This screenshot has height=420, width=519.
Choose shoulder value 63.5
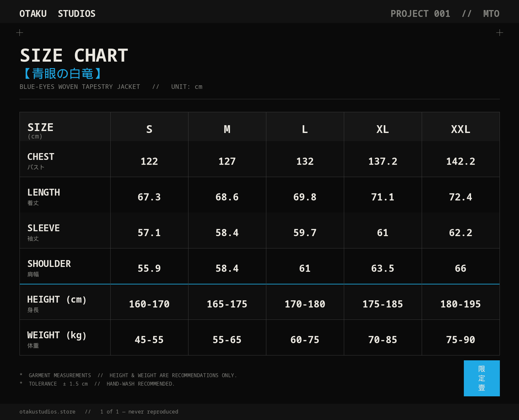383,268
